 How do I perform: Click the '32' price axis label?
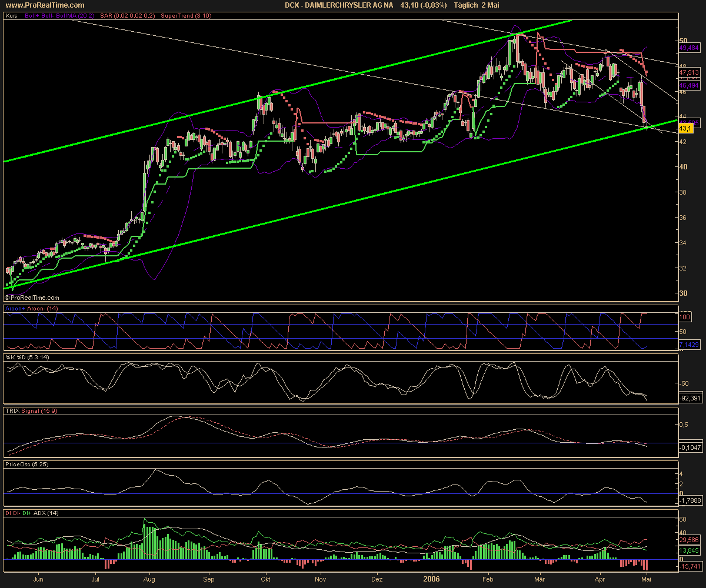click(x=683, y=268)
